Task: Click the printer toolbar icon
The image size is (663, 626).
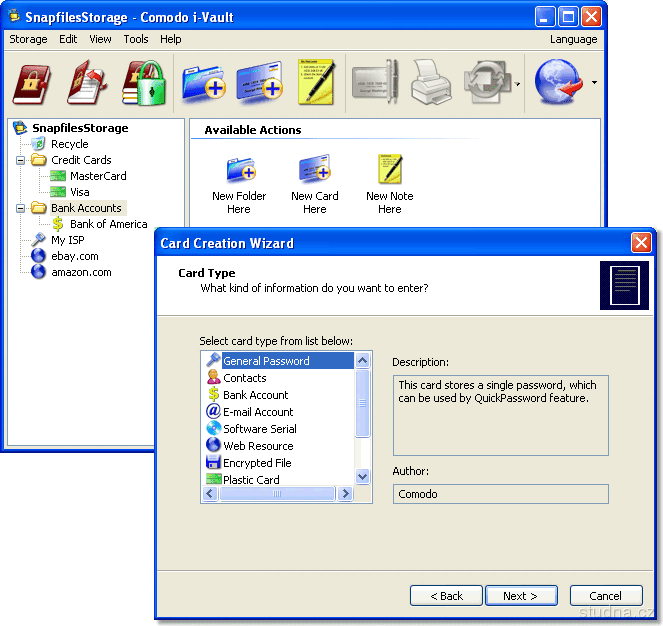Action: pos(433,82)
